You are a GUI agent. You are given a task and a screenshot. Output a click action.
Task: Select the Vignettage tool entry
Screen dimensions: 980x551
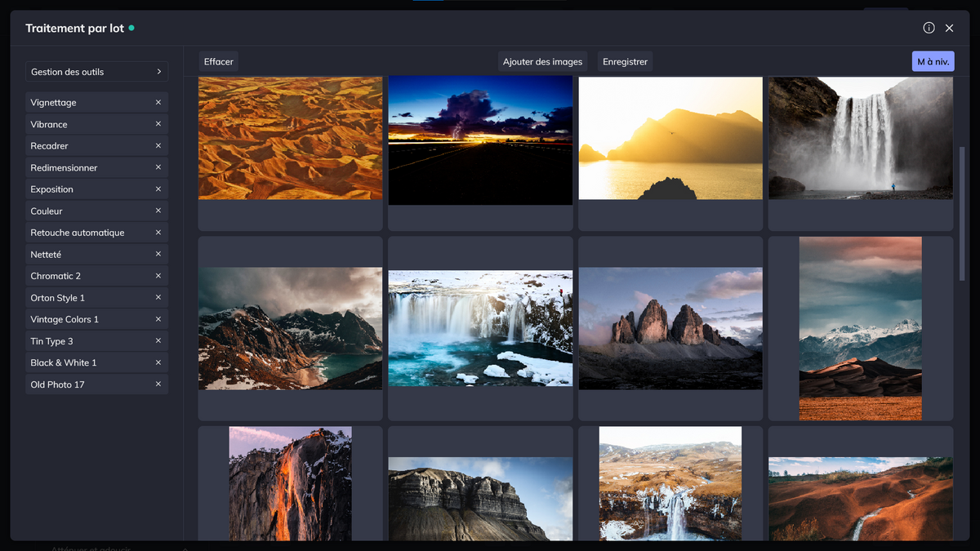pyautogui.click(x=96, y=102)
